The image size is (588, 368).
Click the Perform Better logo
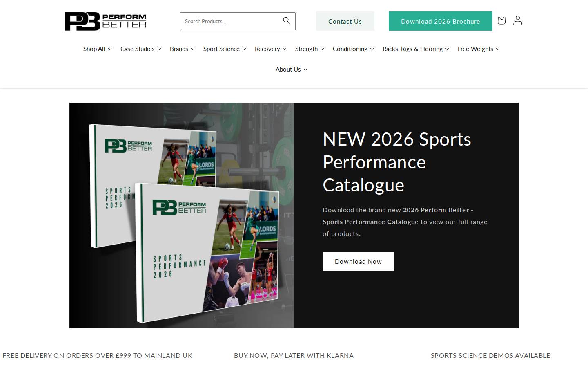pos(105,21)
